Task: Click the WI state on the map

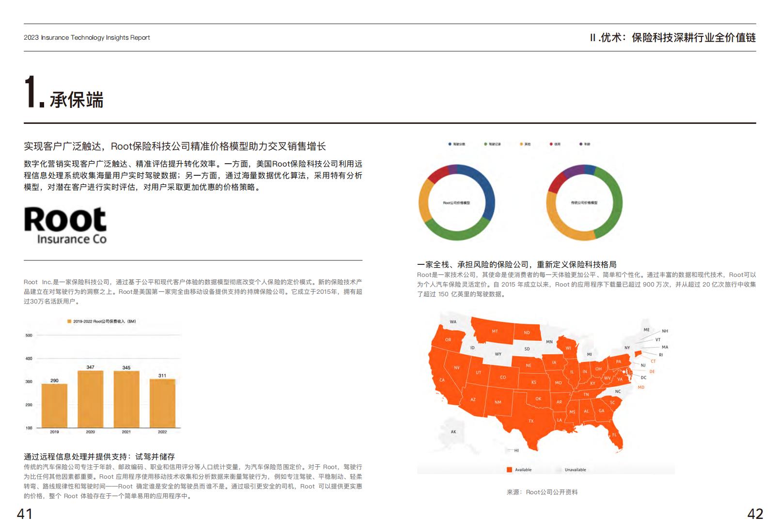Action: click(x=568, y=348)
